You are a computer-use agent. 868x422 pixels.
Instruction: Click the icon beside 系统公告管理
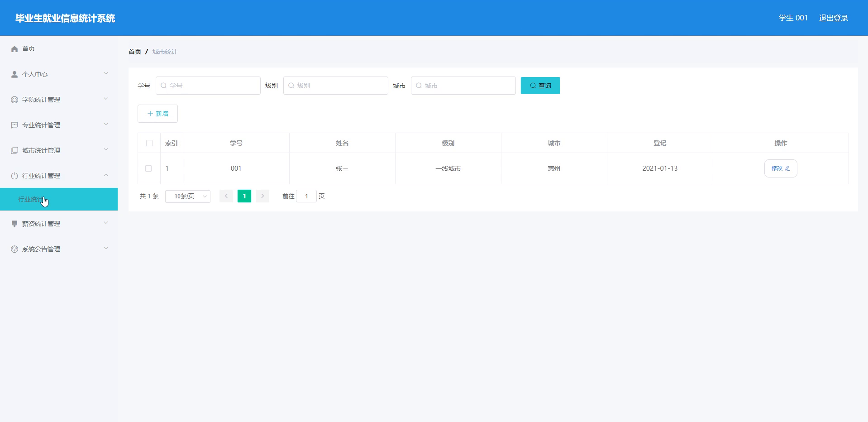point(14,249)
